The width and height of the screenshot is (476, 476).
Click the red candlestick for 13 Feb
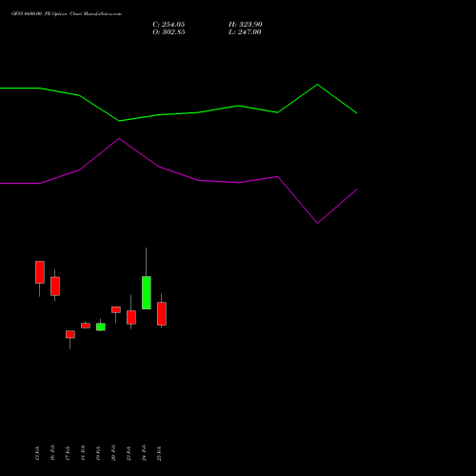[40, 272]
